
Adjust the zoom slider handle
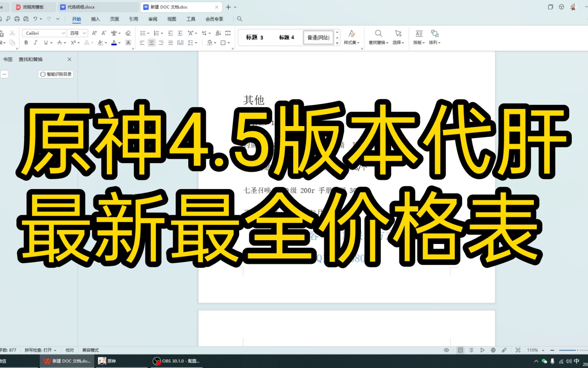[x=577, y=350]
